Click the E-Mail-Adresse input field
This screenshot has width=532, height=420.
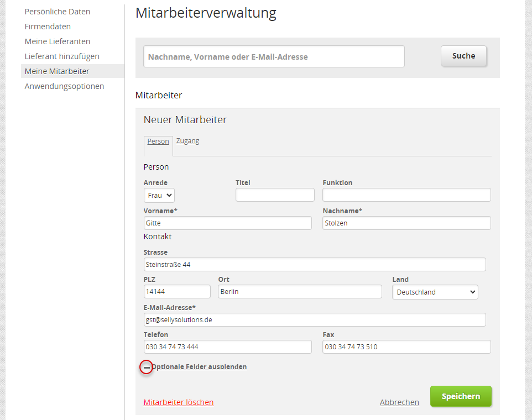pos(314,320)
